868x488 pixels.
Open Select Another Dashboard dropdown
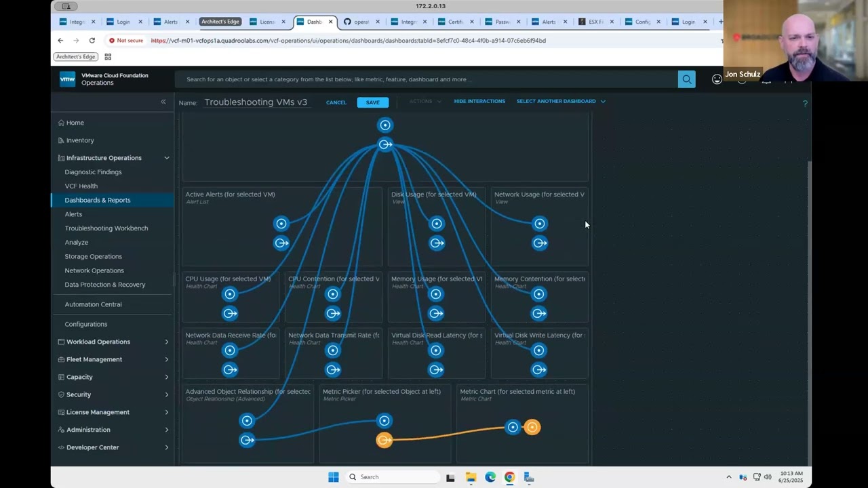(561, 101)
